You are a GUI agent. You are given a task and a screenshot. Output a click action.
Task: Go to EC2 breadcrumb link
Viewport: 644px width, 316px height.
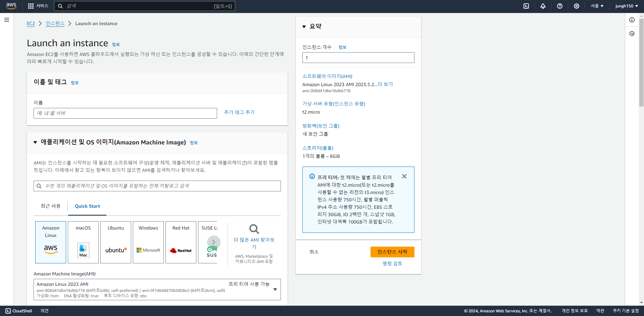[x=31, y=23]
